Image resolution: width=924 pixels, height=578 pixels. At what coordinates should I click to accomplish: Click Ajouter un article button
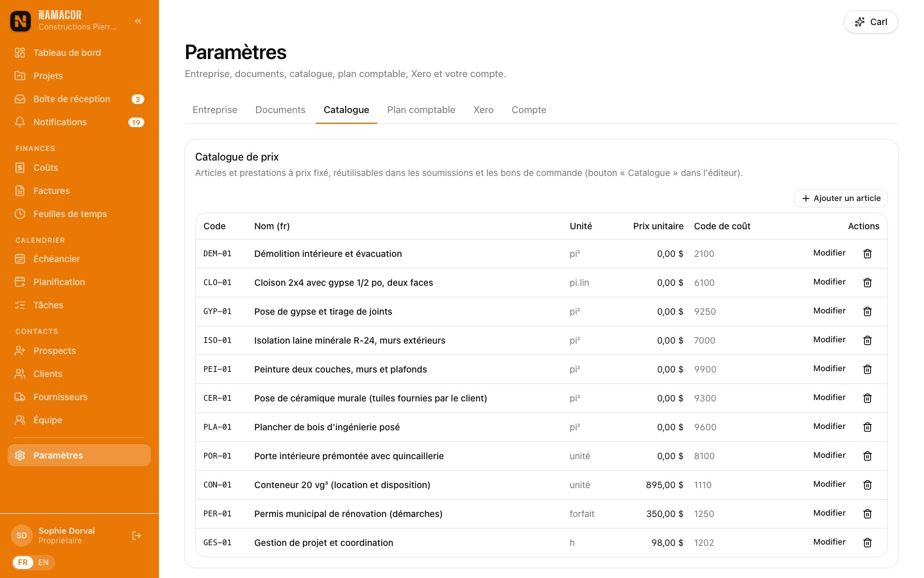[841, 198]
